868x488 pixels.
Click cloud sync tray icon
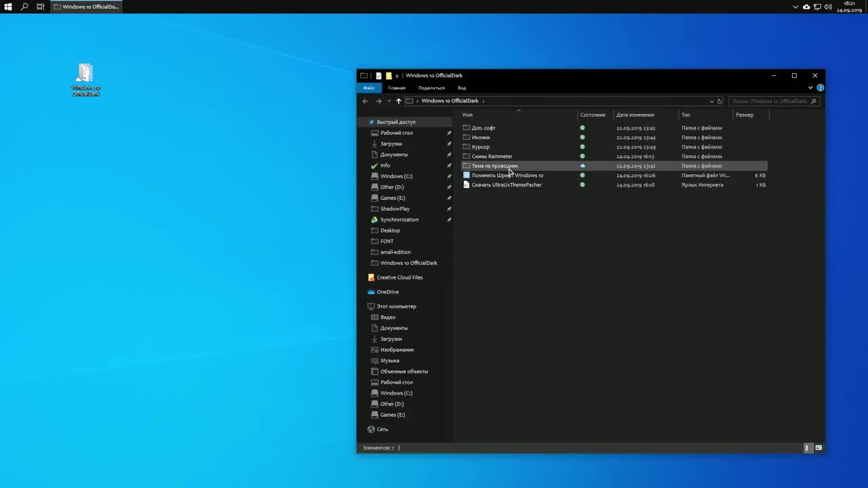(x=806, y=7)
